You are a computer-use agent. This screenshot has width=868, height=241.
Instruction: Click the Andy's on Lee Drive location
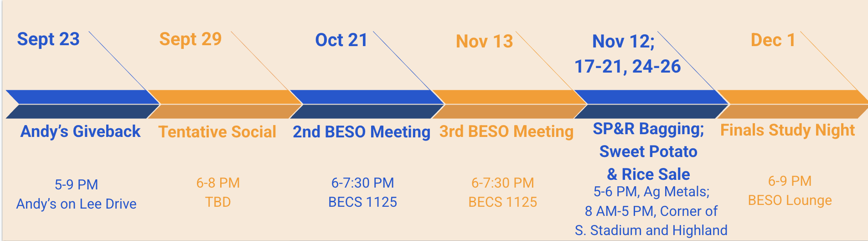77,204
